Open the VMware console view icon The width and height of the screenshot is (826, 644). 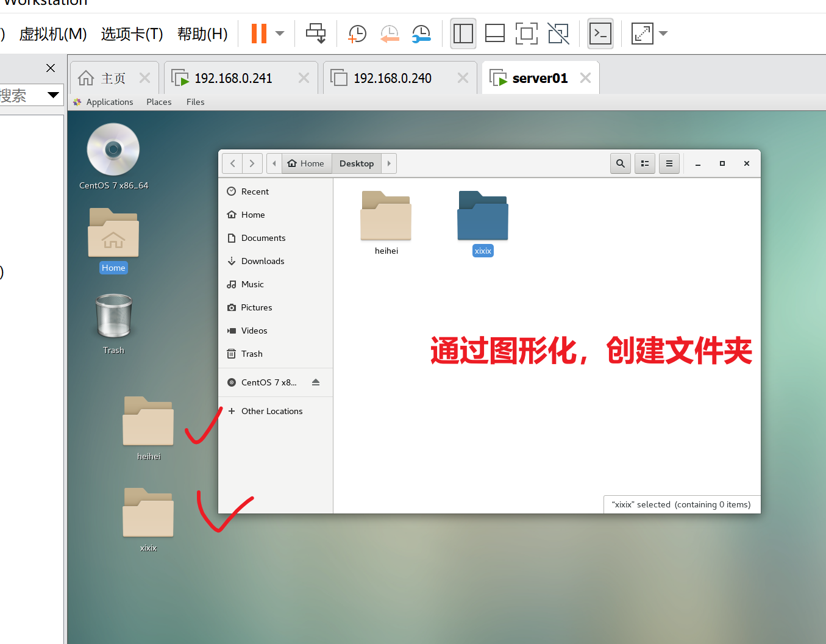click(600, 34)
